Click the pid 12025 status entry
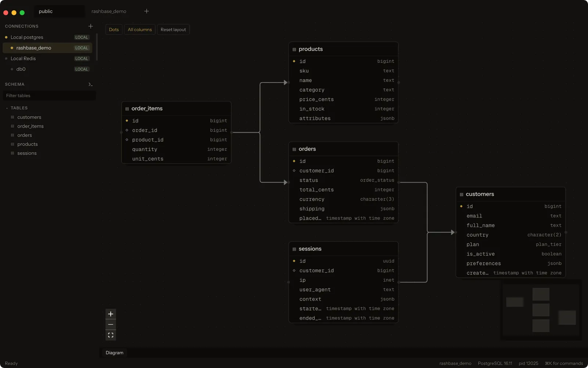The image size is (588, 368). 528,363
